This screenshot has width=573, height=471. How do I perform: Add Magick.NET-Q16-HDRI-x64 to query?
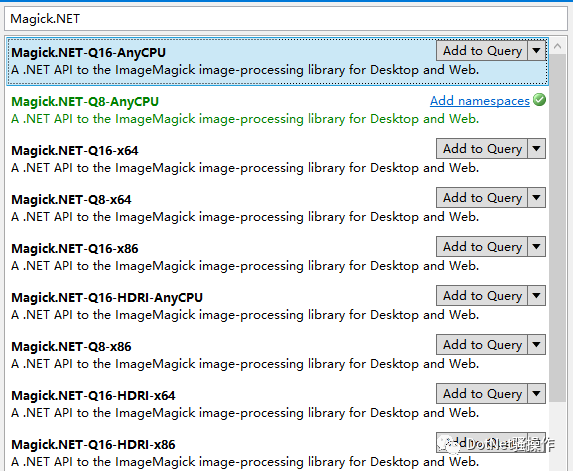click(x=482, y=394)
